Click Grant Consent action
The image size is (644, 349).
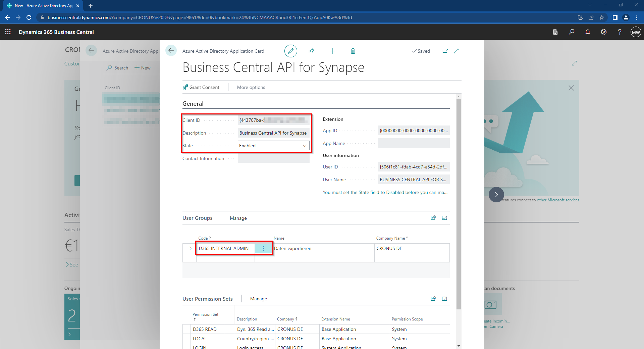click(x=201, y=87)
